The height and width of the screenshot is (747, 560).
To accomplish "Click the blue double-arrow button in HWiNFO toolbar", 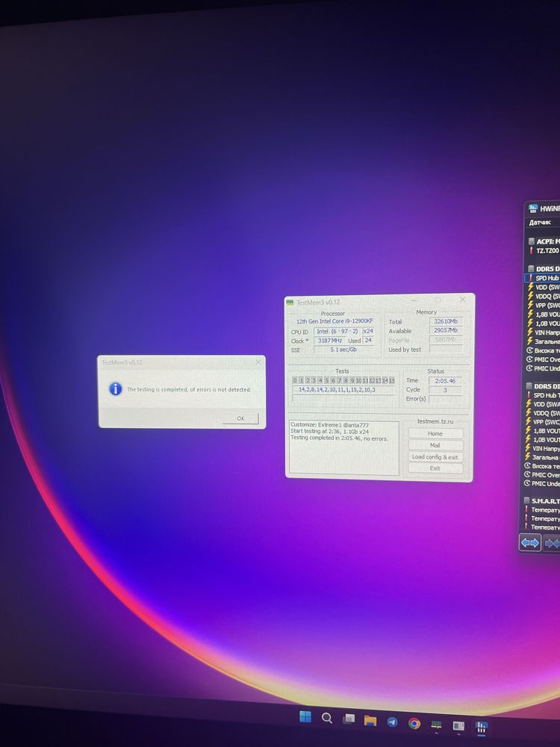I will tap(530, 542).
